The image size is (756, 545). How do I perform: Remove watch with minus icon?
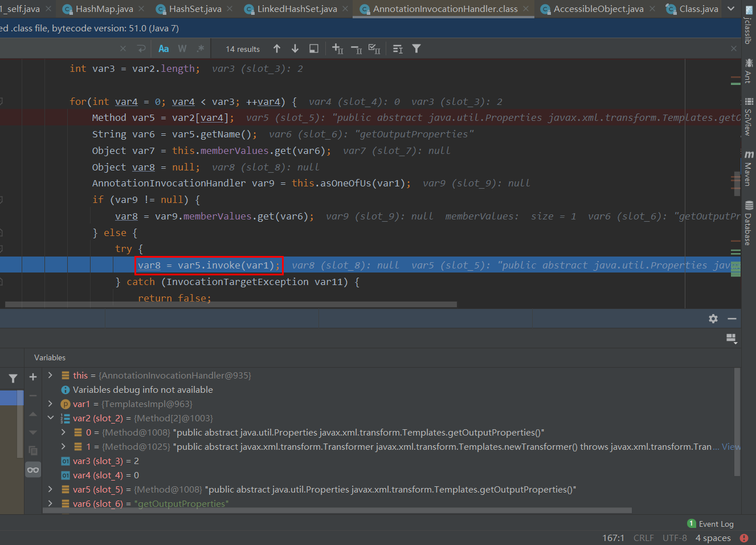(x=33, y=395)
